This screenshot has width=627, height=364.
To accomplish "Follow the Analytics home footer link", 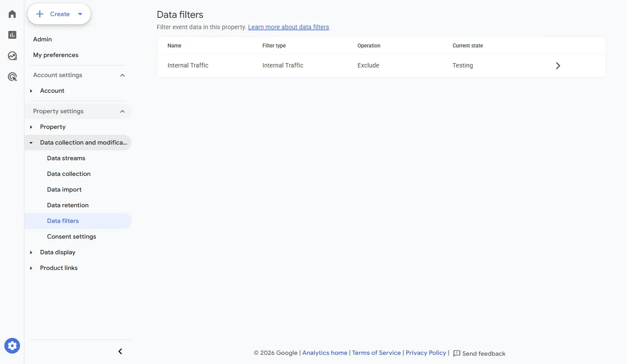I will tap(325, 353).
